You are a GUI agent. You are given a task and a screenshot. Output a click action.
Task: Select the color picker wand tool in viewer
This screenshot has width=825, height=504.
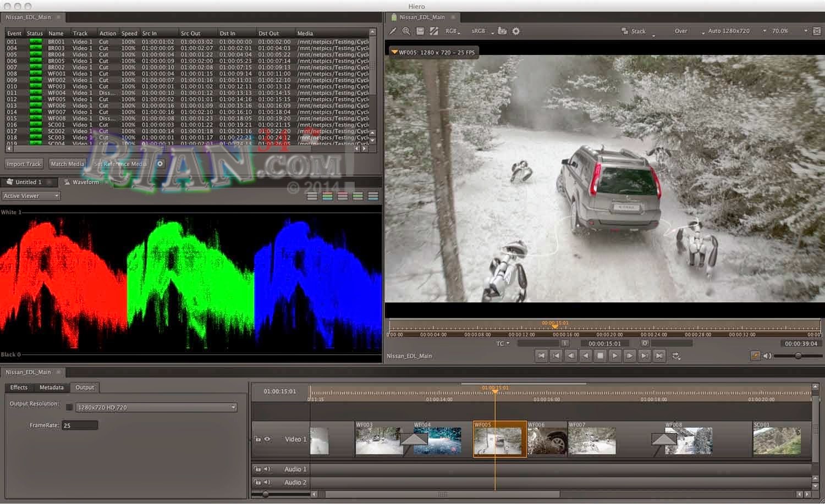[x=393, y=31]
